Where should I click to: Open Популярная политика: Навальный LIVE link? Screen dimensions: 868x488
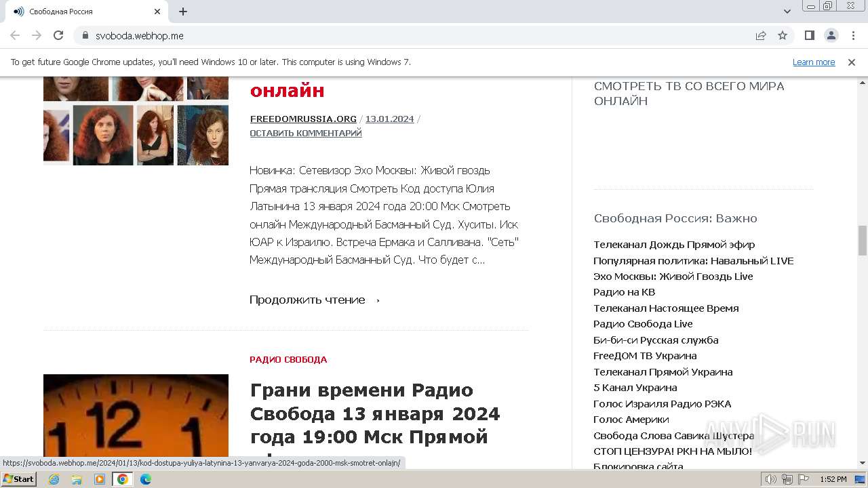coord(693,260)
